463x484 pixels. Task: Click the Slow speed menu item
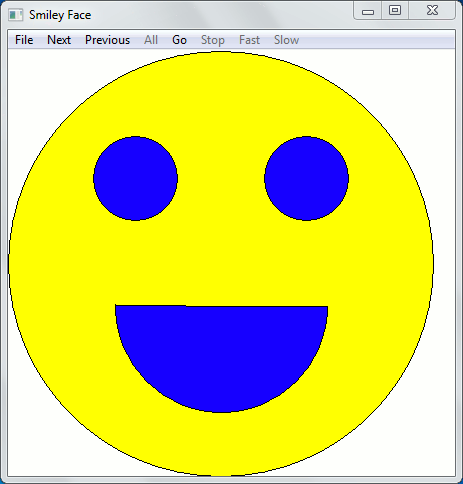[x=286, y=40]
